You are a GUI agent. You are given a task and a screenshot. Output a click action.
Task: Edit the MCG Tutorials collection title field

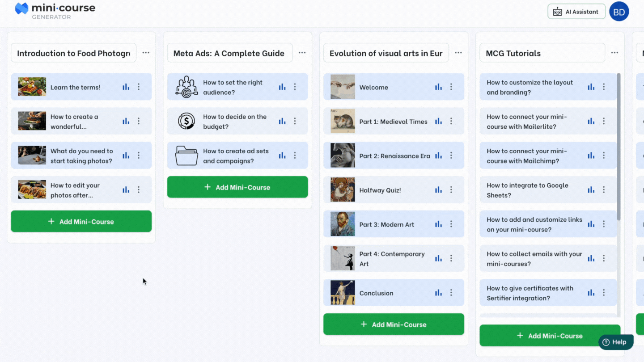tap(542, 53)
